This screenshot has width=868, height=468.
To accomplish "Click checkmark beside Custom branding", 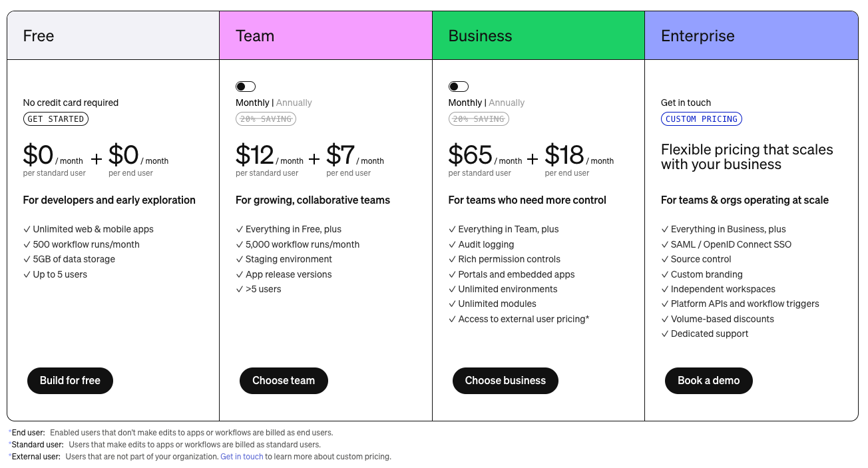I will 665,274.
